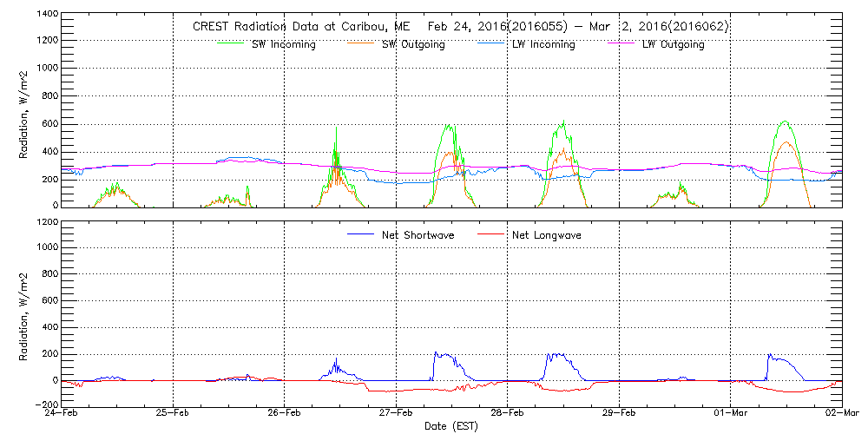Viewport: 868px width, 434px height.
Task: Click the LW Incoming legend label
Action: [x=544, y=45]
